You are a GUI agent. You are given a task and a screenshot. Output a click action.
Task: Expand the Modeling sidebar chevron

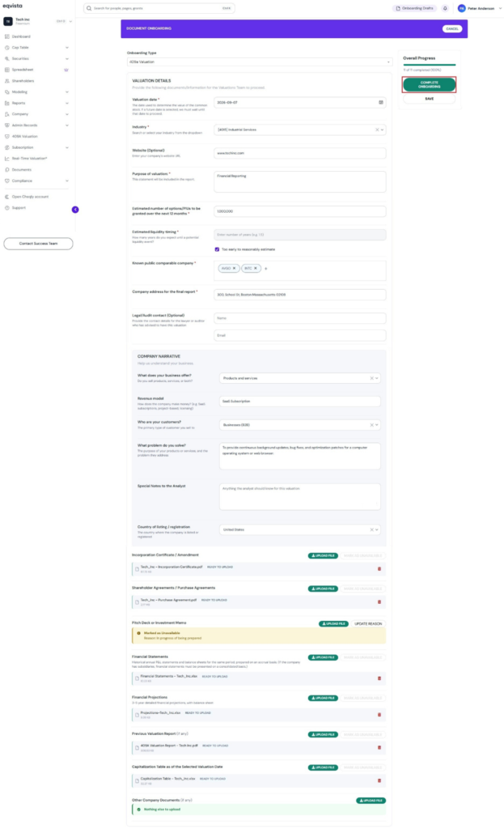(67, 92)
